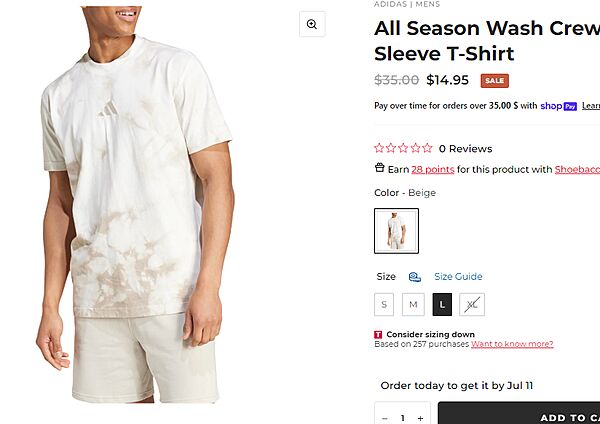
Task: Click the rewards gift icon beside Earn
Action: (379, 169)
